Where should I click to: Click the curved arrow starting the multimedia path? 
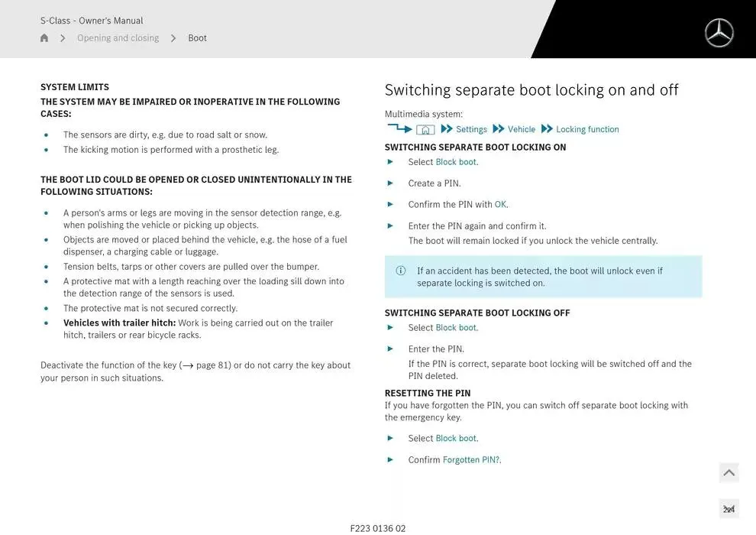coord(399,128)
